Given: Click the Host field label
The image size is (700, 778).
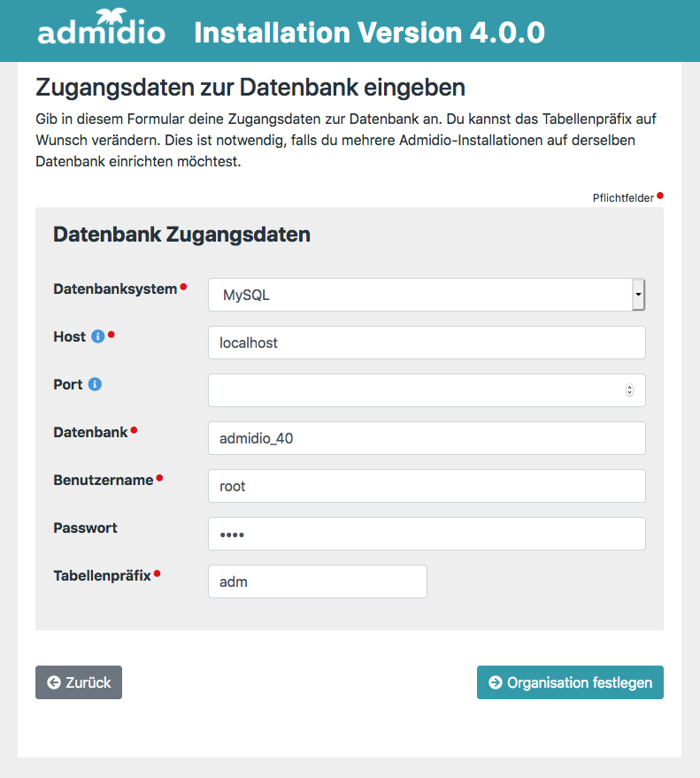Looking at the screenshot, I should [x=69, y=336].
